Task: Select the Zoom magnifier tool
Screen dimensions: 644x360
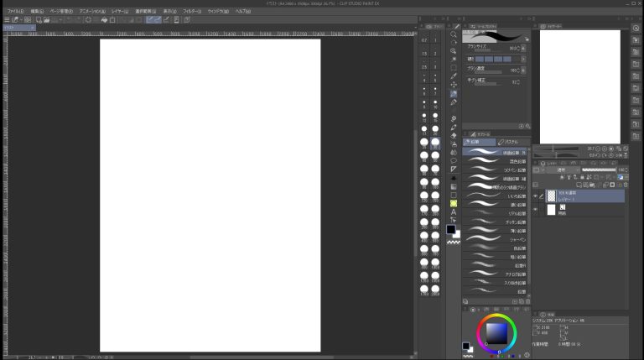Action: click(454, 50)
